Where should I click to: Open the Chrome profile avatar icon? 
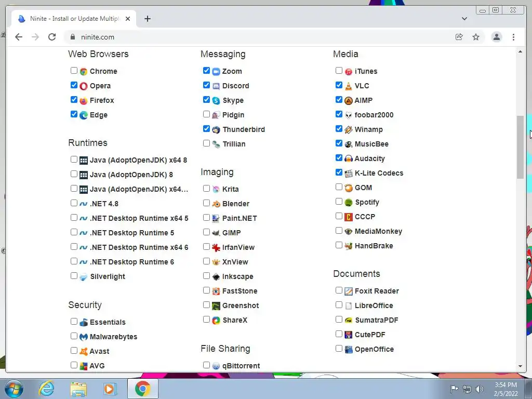click(x=496, y=37)
